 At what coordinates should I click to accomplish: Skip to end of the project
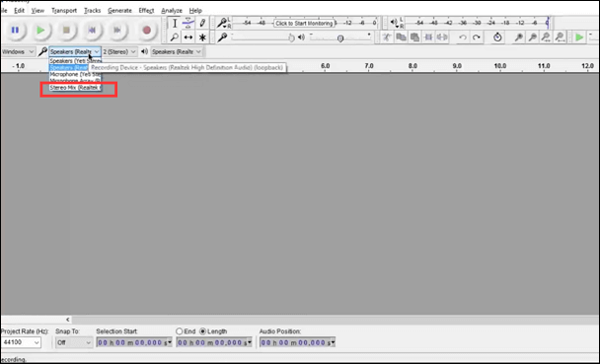(x=117, y=30)
